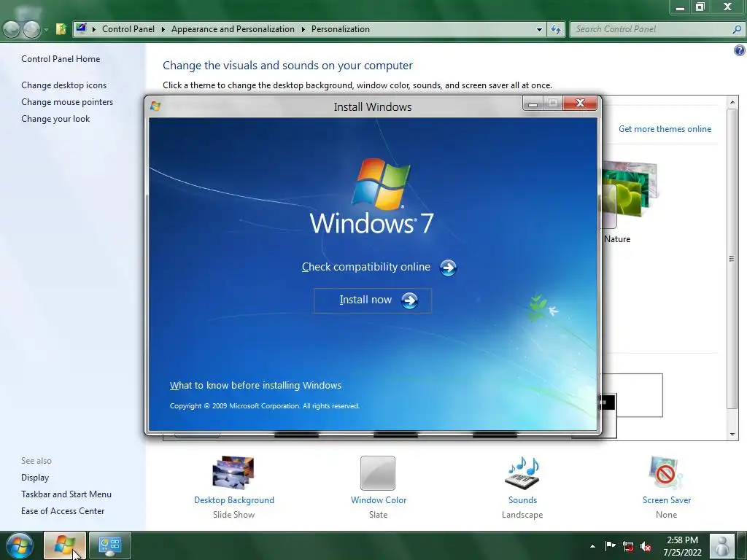Screen dimensions: 747x560
Task: Expand arrow after Appearance and Personalization breadcrumb
Action: [303, 29]
